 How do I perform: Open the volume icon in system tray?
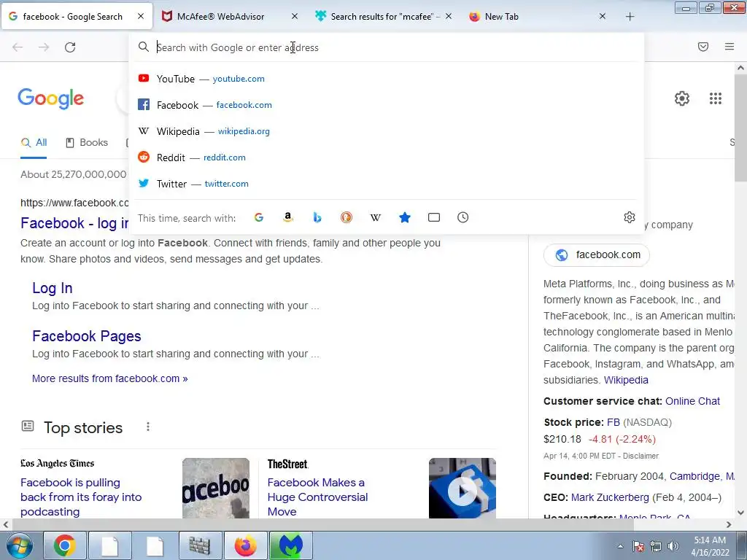click(x=673, y=546)
